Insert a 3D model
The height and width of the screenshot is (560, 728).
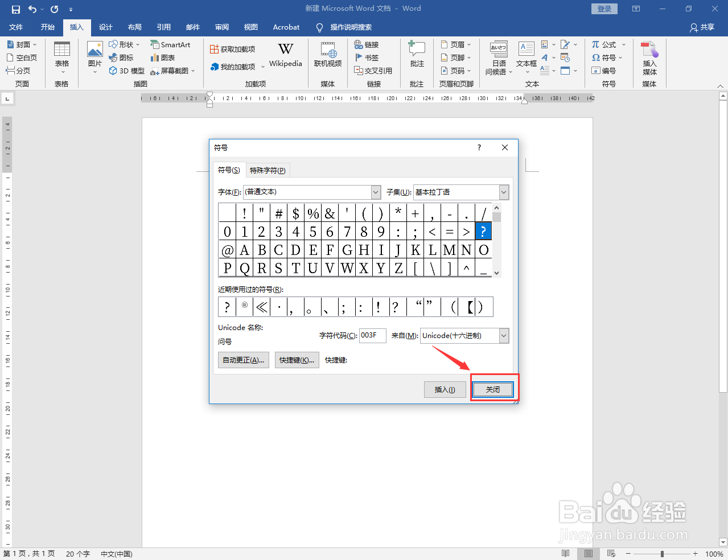tap(126, 71)
